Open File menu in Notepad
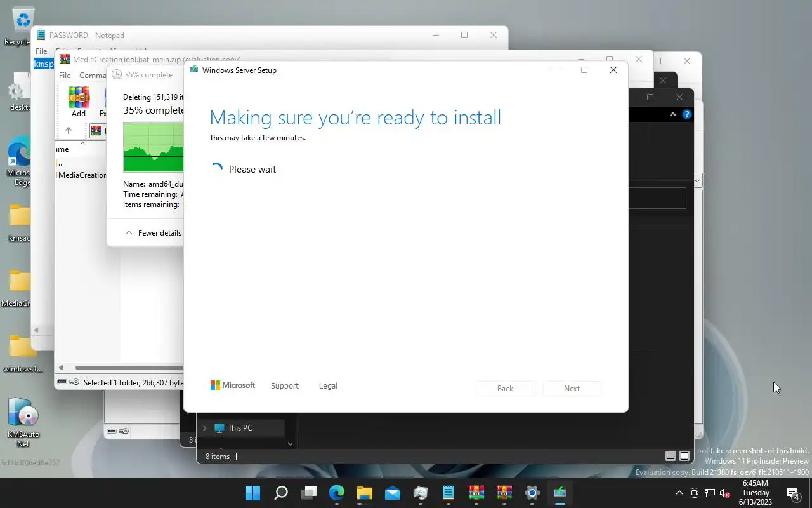This screenshot has width=812, height=508. point(41,51)
